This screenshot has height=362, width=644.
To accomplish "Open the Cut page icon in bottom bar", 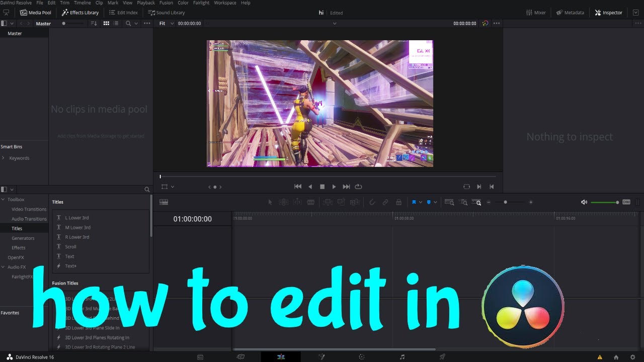I will 240,357.
